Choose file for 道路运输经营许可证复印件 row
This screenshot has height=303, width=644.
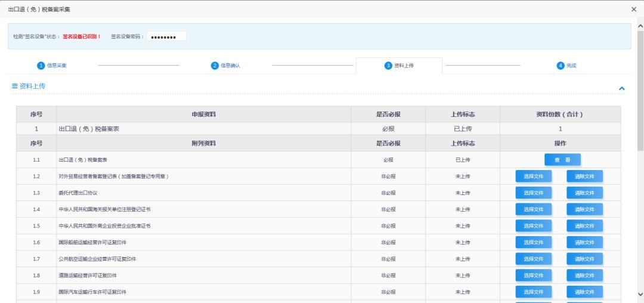click(534, 276)
